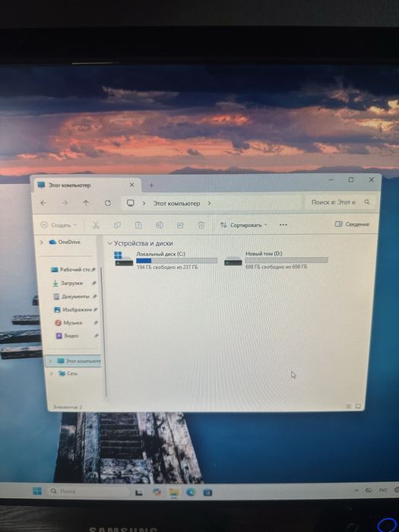Click chevron before Этот компьютер in address bar
Viewport: 399px width, 532px height.
144,203
